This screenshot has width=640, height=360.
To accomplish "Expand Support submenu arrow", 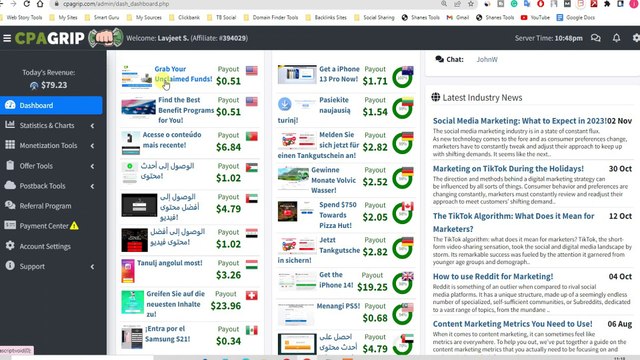I will pos(92,267).
